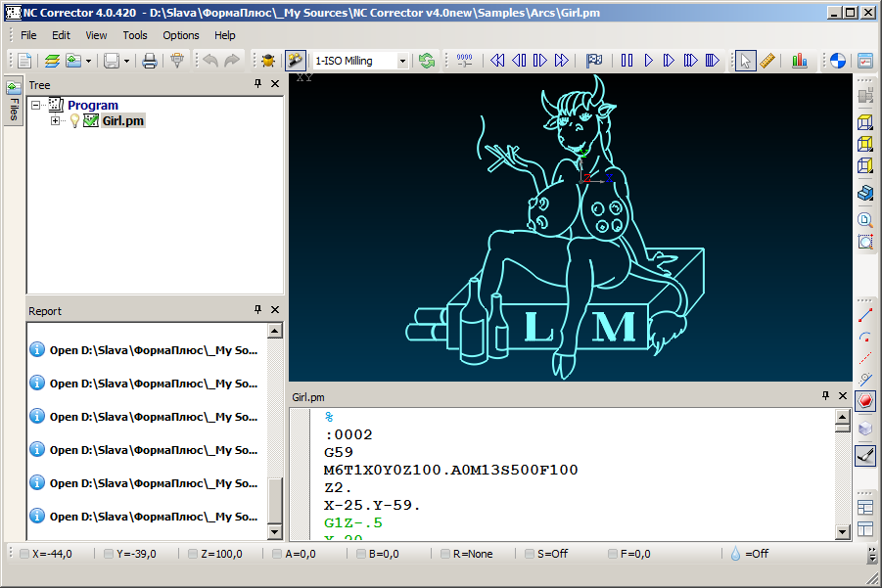Expand the status bar overflow chevron
Screen dimensions: 882x588
pyautogui.click(x=872, y=555)
